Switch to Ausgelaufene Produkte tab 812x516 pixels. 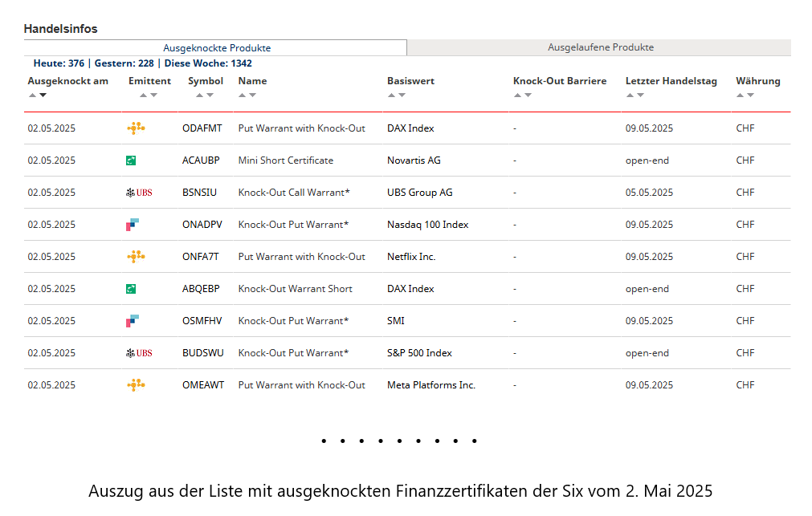click(x=599, y=47)
